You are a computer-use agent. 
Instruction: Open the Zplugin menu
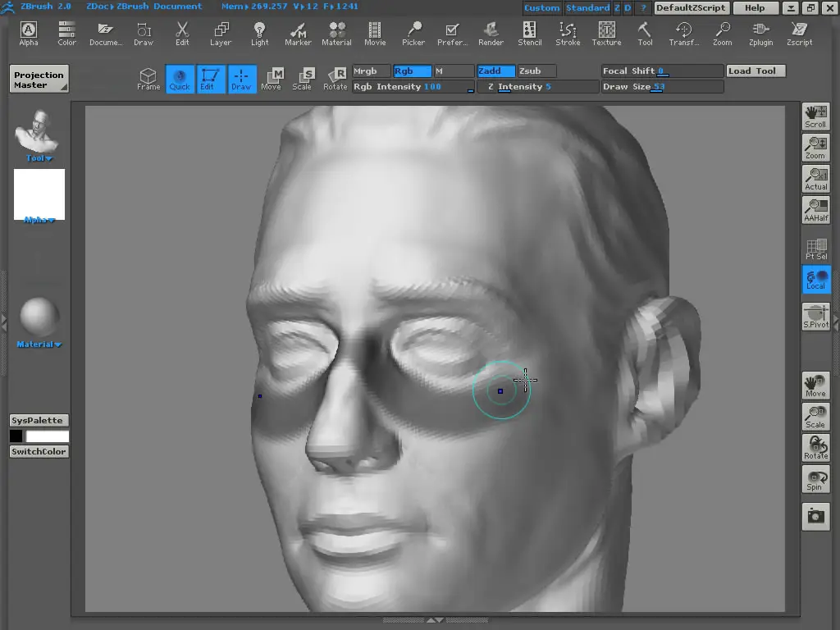coord(760,33)
